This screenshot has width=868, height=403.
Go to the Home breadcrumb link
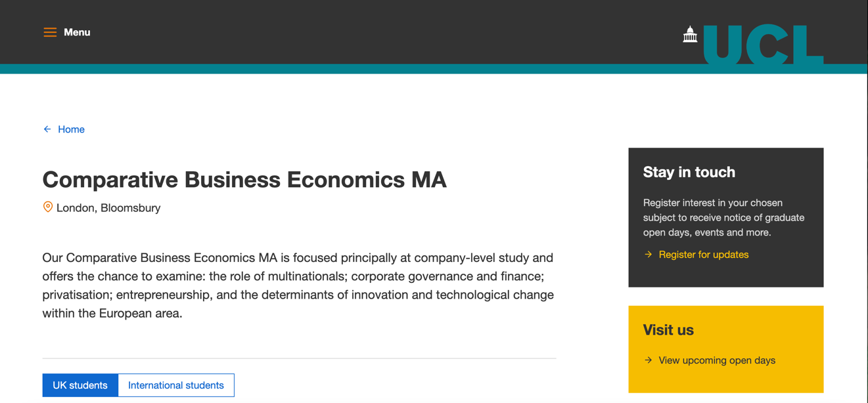71,129
